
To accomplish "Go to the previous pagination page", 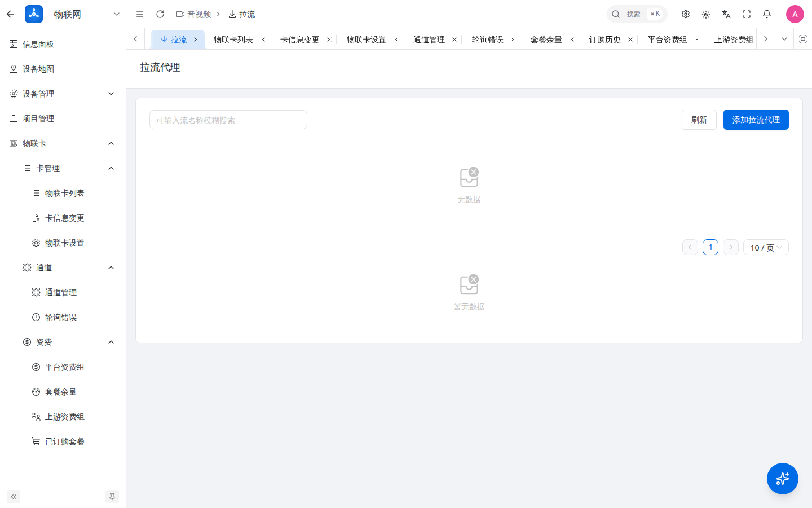I will pyautogui.click(x=690, y=247).
